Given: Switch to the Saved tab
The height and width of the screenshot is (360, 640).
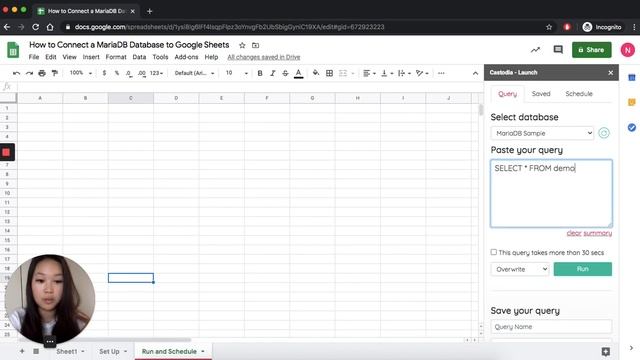Looking at the screenshot, I should (541, 93).
